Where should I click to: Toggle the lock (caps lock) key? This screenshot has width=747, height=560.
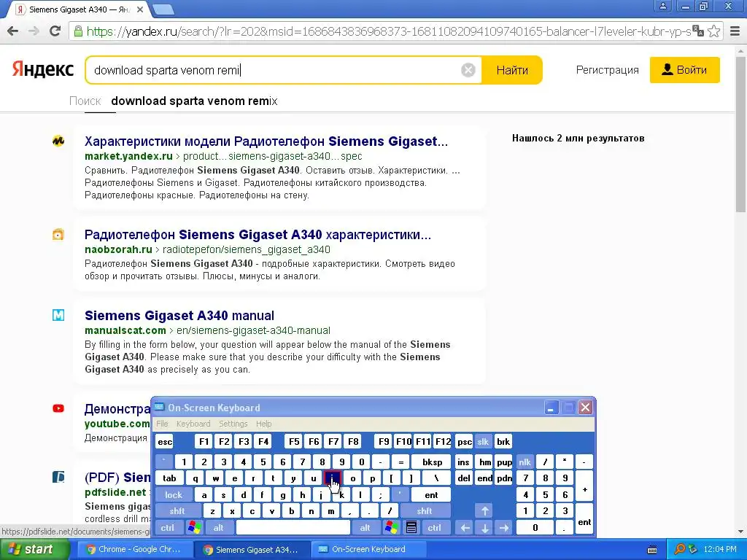(x=174, y=495)
